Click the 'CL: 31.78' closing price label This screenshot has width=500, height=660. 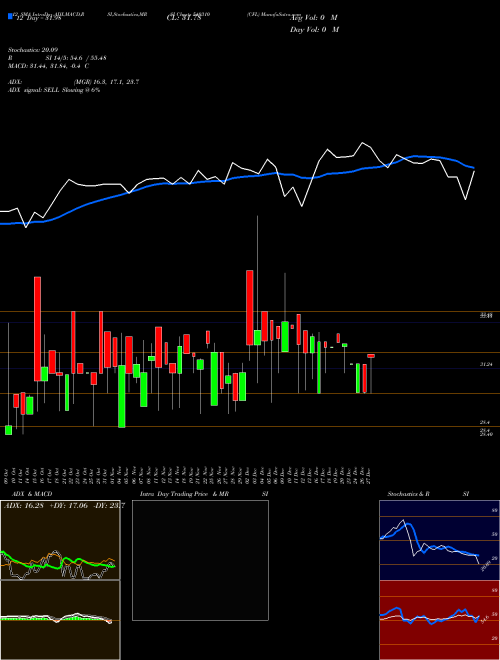pyautogui.click(x=184, y=18)
